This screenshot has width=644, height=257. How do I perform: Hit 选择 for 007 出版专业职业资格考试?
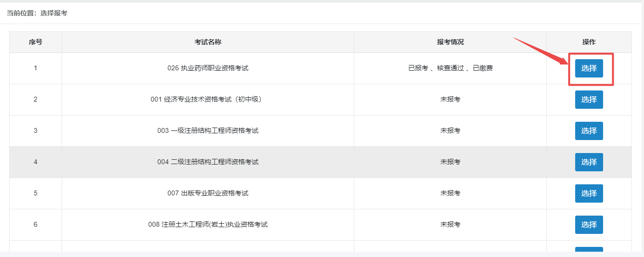pos(589,193)
